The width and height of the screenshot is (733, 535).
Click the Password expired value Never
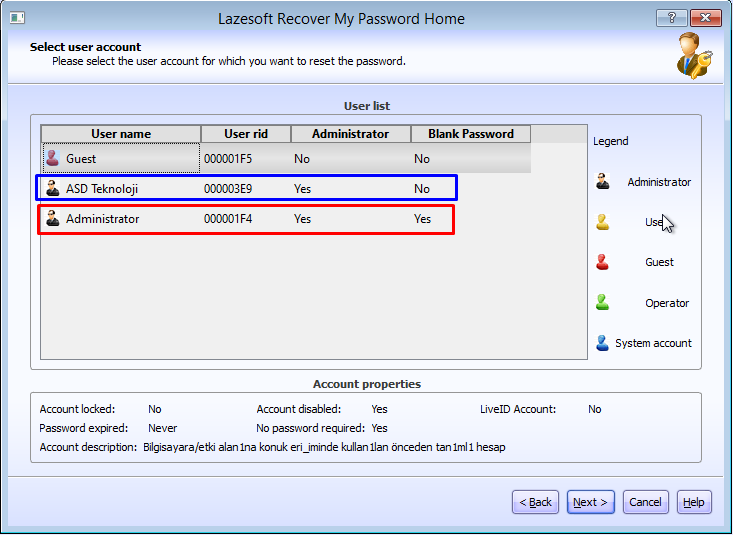click(163, 428)
